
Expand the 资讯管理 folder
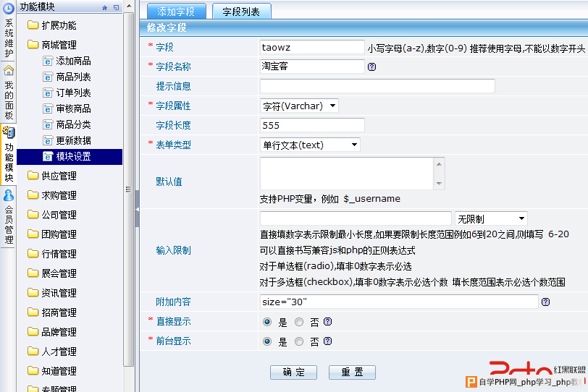click(51, 293)
